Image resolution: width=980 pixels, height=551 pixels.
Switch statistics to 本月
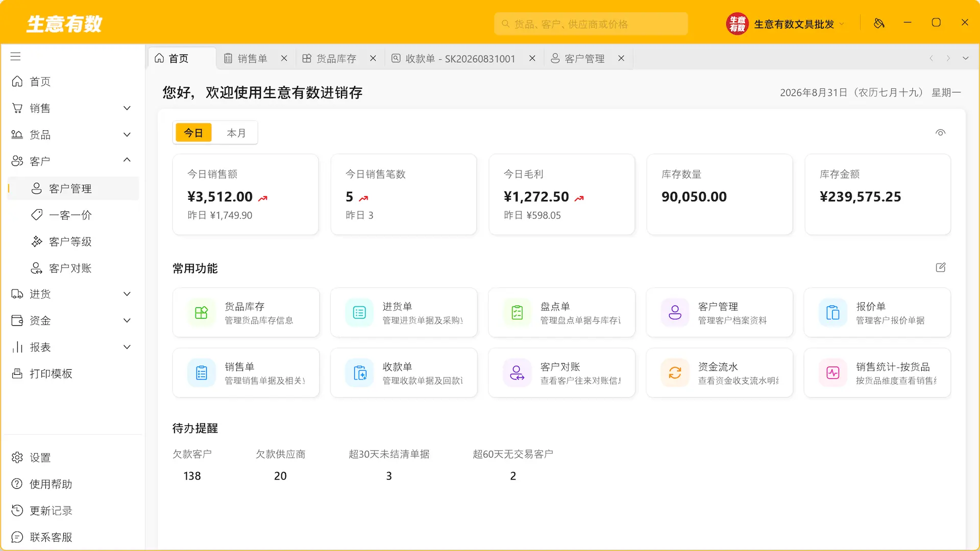coord(236,133)
